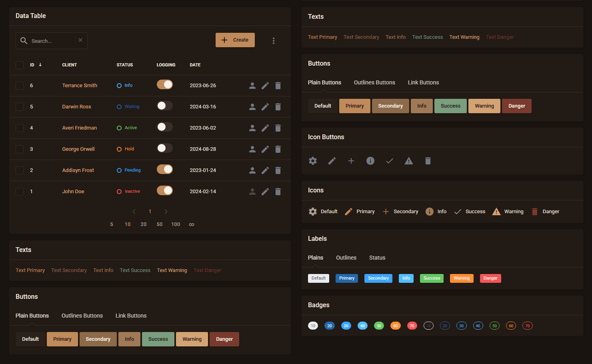
Task: Click the checkmark Success icon in Icons panel
Action: click(x=457, y=211)
